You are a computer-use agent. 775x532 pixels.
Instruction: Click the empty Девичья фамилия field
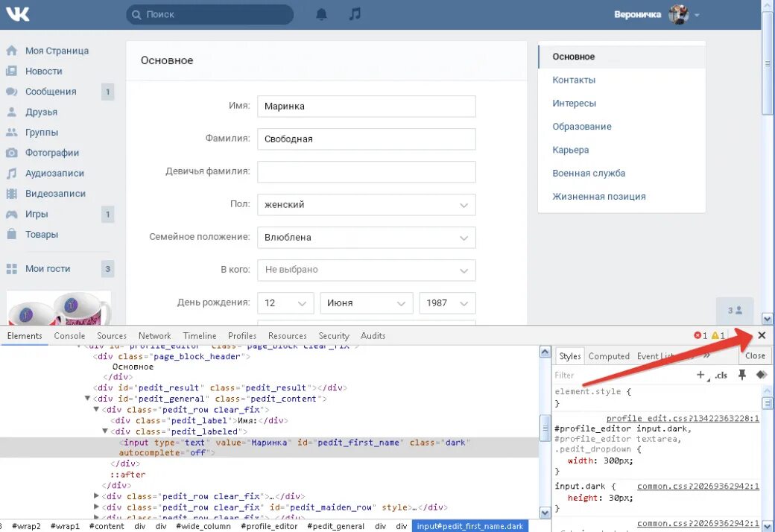point(366,171)
